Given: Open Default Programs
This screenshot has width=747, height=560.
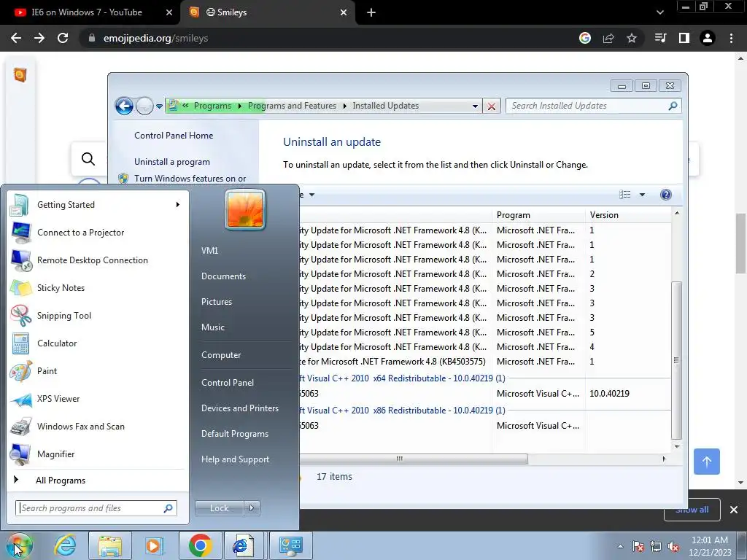Looking at the screenshot, I should click(235, 434).
